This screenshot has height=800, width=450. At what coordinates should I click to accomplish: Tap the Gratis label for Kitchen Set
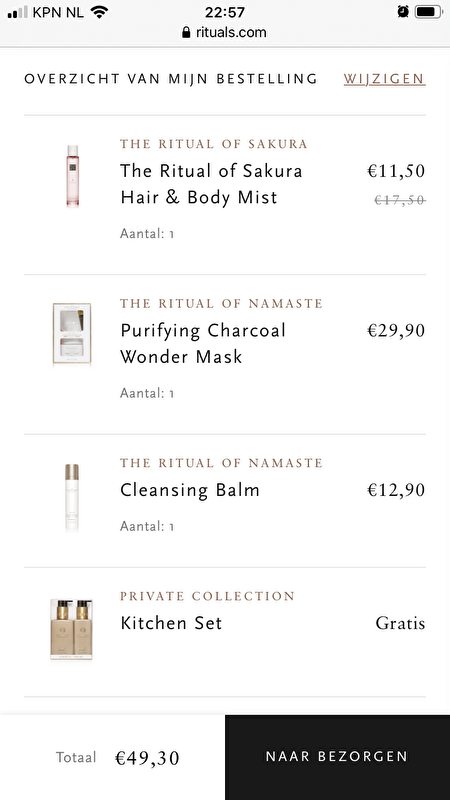tap(400, 623)
